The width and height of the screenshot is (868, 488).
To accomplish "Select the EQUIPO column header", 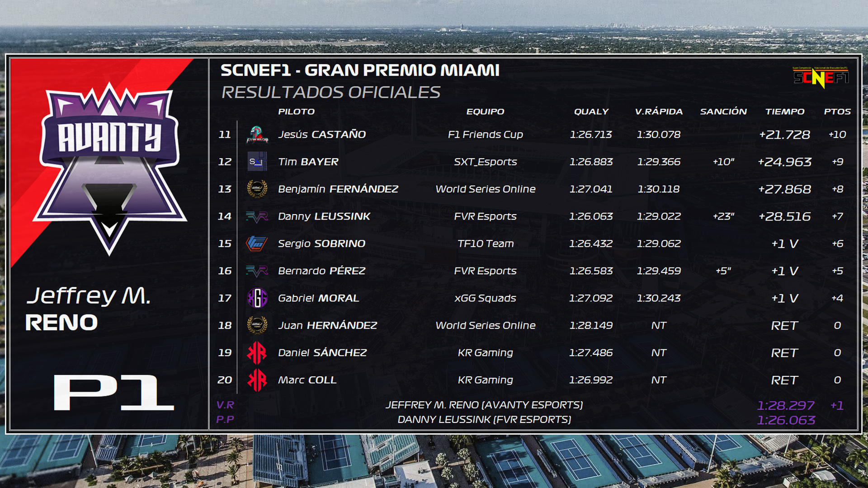I will click(x=485, y=111).
